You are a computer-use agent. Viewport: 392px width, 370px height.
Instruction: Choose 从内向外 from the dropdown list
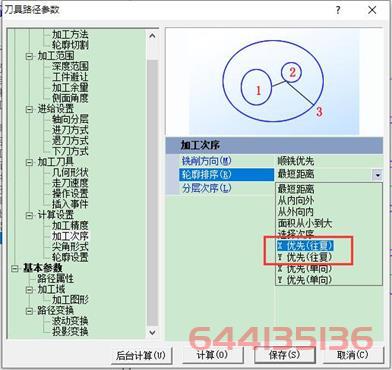tap(296, 201)
